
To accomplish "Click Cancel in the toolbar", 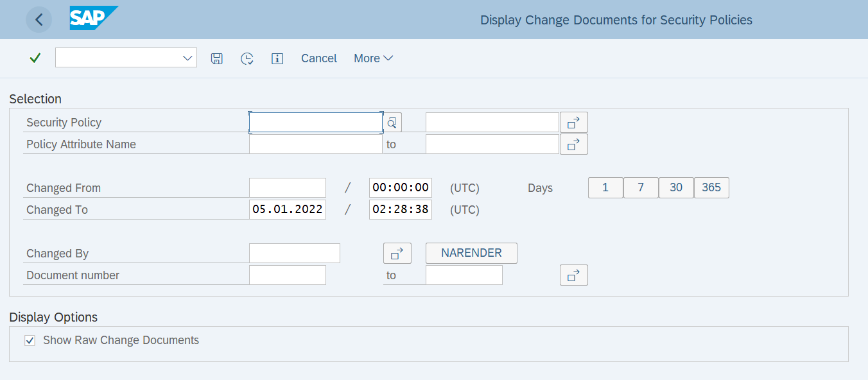I will [x=319, y=58].
